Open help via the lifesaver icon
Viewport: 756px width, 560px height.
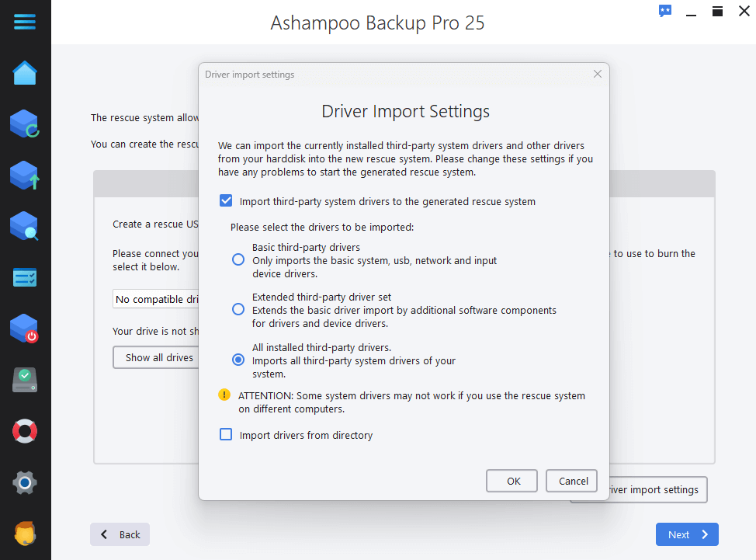tap(25, 431)
